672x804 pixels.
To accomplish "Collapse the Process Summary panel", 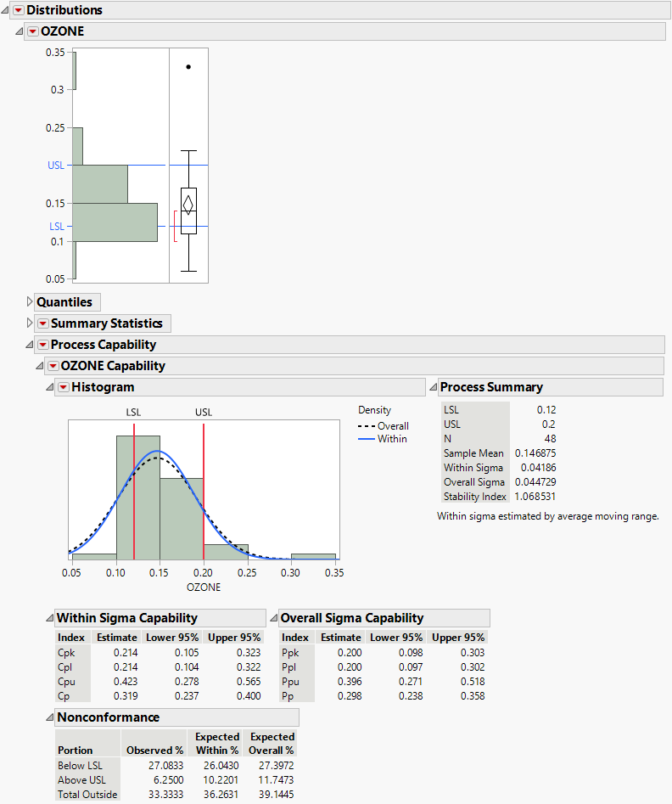I will point(435,386).
